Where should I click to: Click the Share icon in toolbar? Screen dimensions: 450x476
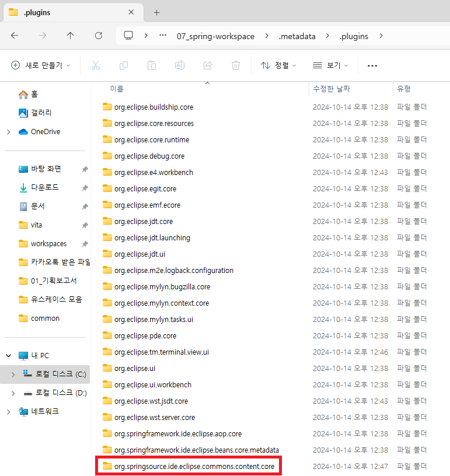pos(208,65)
